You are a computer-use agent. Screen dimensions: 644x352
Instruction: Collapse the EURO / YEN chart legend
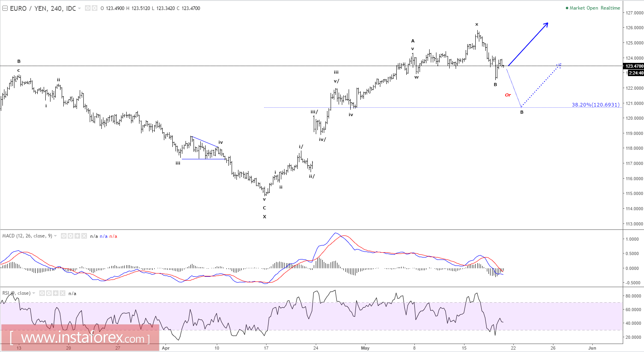[x=5, y=8]
